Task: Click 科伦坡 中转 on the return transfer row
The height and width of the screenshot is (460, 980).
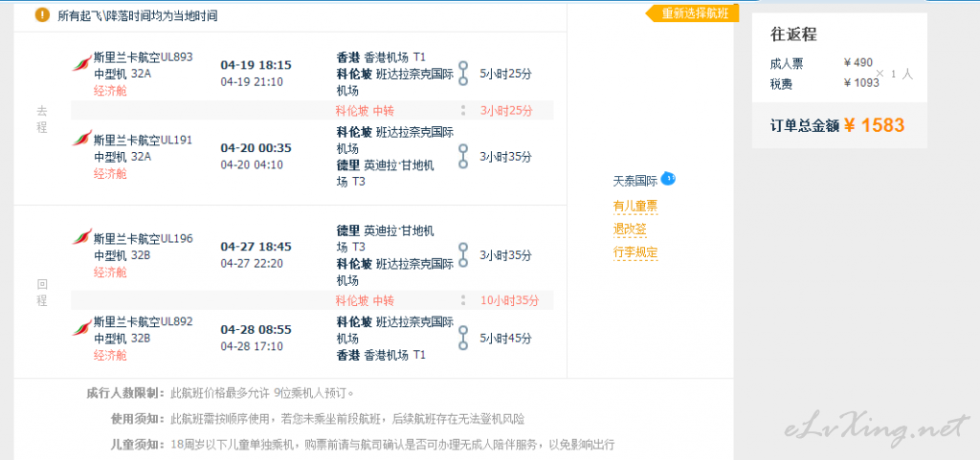Action: 365,300
